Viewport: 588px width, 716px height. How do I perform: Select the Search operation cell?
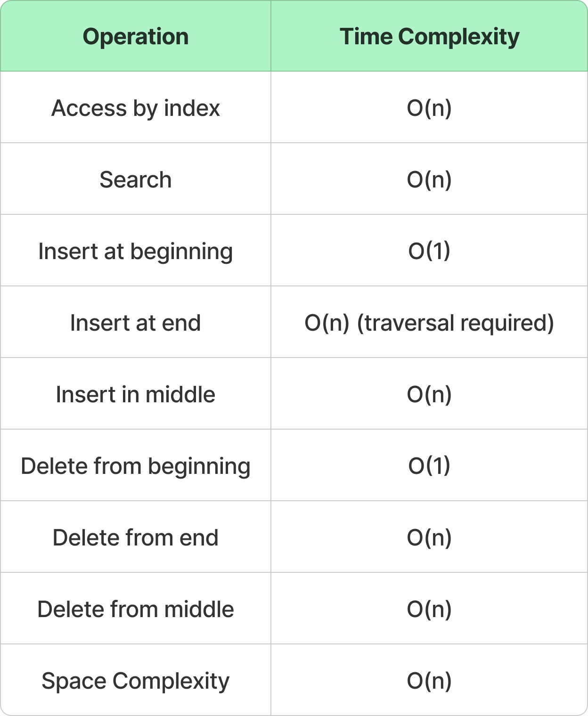[136, 179]
